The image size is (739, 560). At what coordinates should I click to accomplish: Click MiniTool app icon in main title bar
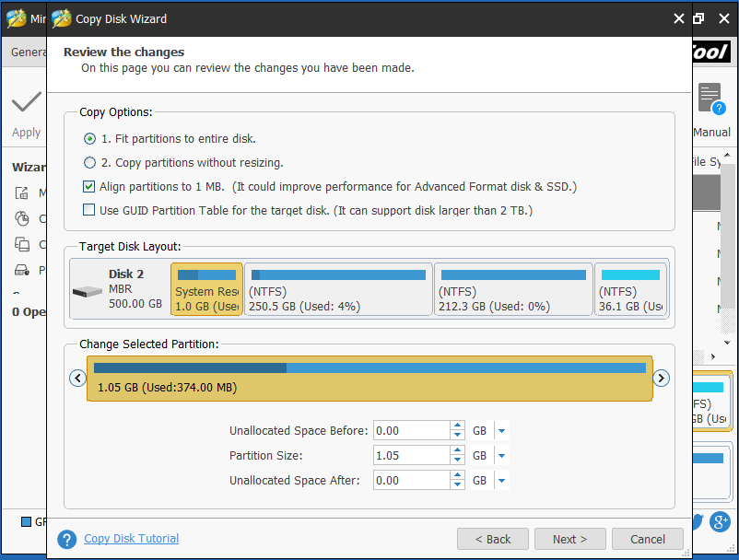[x=17, y=18]
